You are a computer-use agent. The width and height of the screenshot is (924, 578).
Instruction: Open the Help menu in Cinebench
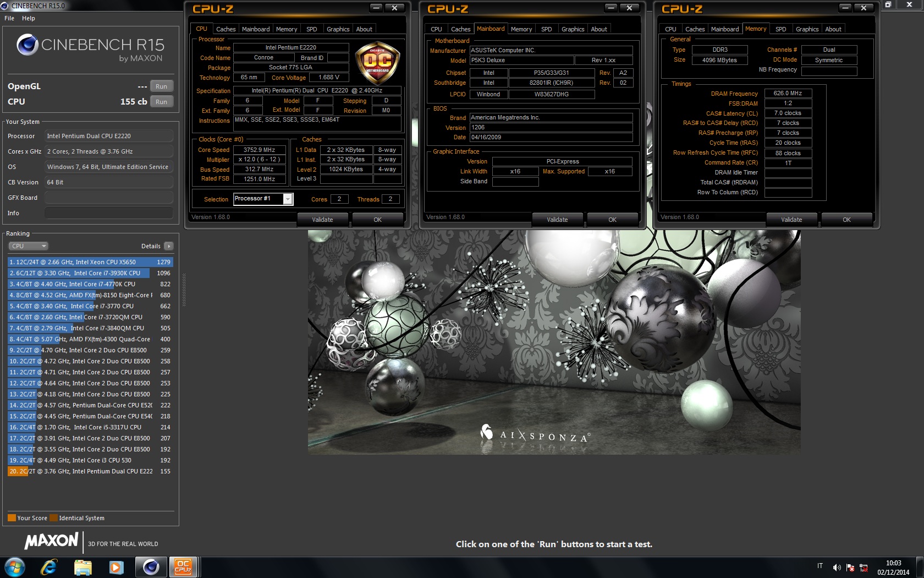click(x=29, y=18)
